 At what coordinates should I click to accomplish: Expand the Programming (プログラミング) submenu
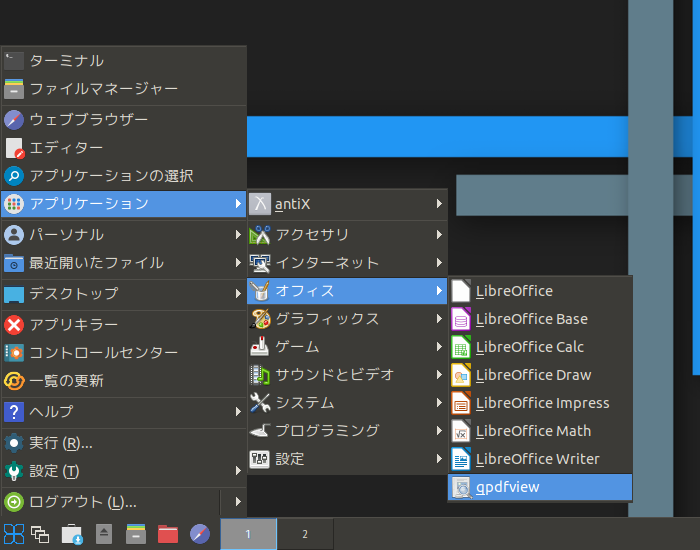(347, 431)
